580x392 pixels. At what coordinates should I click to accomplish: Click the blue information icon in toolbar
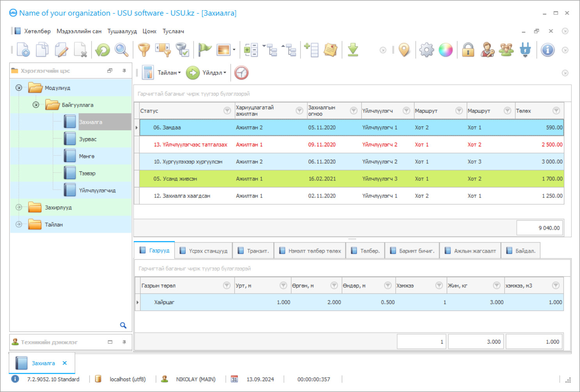[x=548, y=50]
